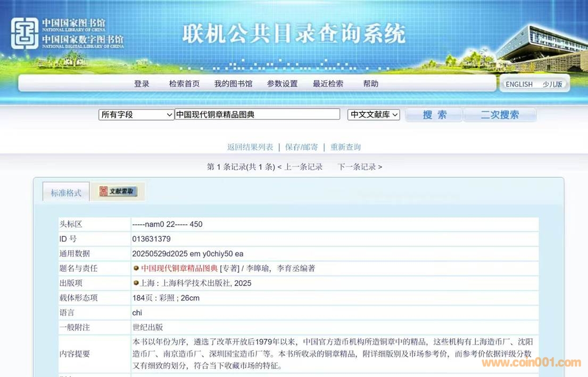Click the bullet icon before the book title
The width and height of the screenshot is (588, 377).
(136, 268)
